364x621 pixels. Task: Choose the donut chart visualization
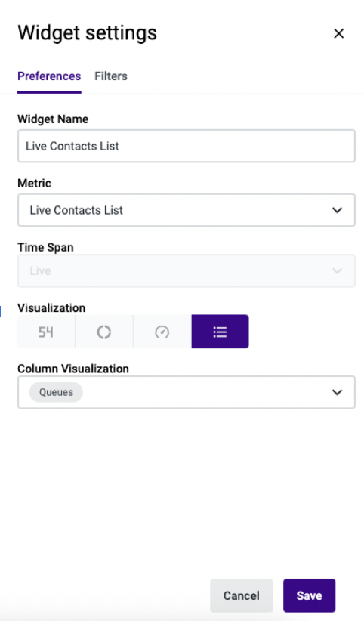click(x=103, y=332)
